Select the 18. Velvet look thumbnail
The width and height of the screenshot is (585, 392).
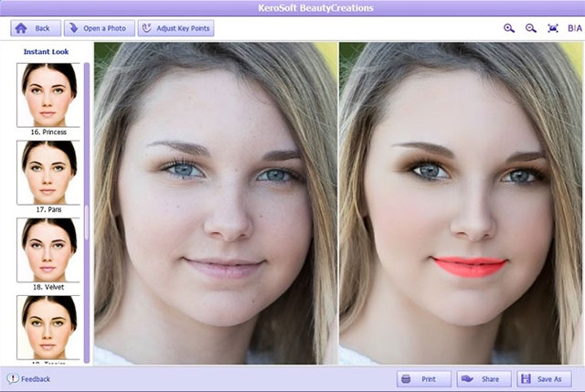[x=48, y=250]
